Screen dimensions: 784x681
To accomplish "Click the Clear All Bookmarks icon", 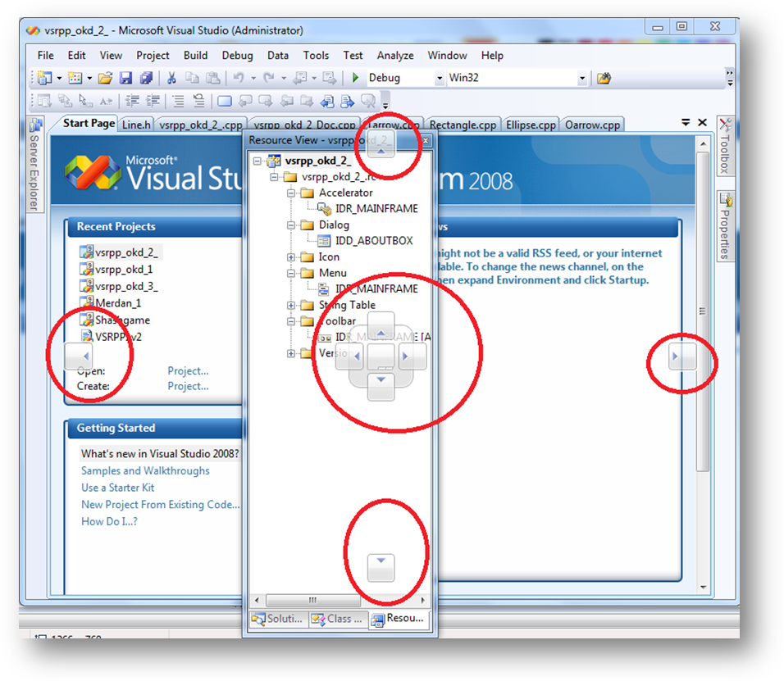I will [x=368, y=102].
